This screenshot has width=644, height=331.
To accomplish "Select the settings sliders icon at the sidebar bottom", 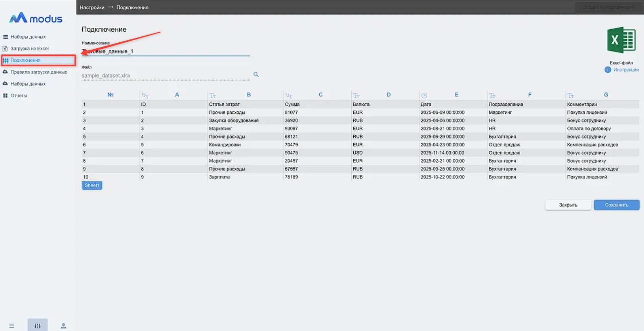I will [37, 325].
